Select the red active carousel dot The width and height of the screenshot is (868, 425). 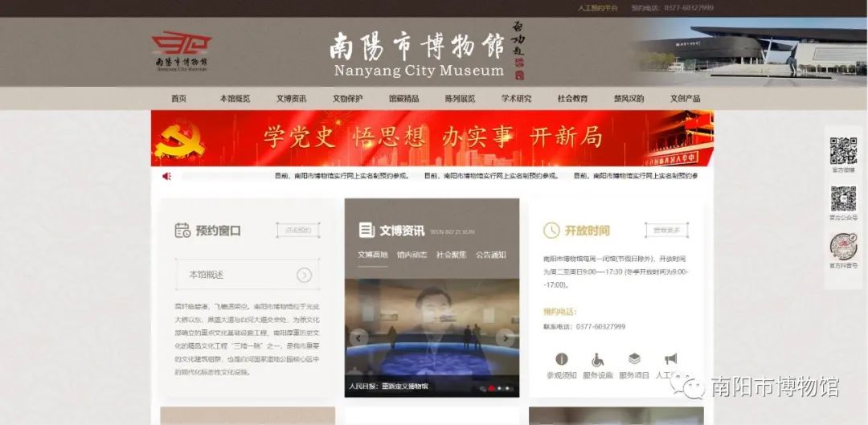click(x=491, y=389)
